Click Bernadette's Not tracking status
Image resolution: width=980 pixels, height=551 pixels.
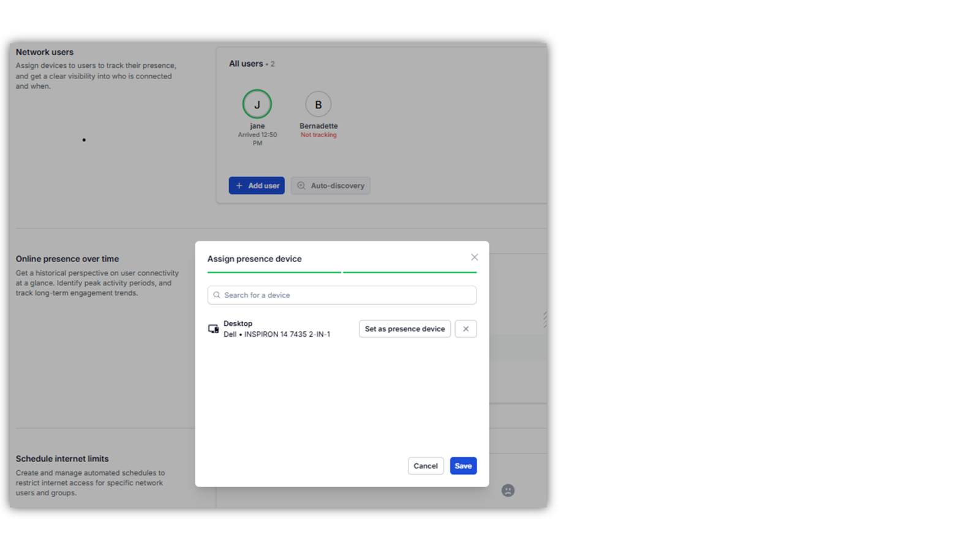(318, 135)
